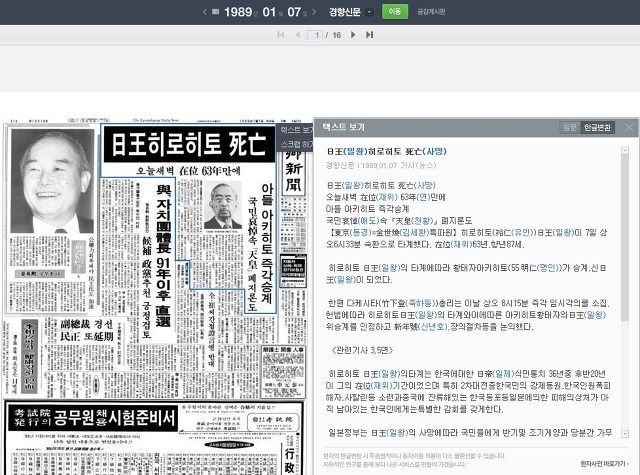Screen dimensions: 640x475
Task: Open the 한자사전 바로가기 link
Action: coord(604,464)
